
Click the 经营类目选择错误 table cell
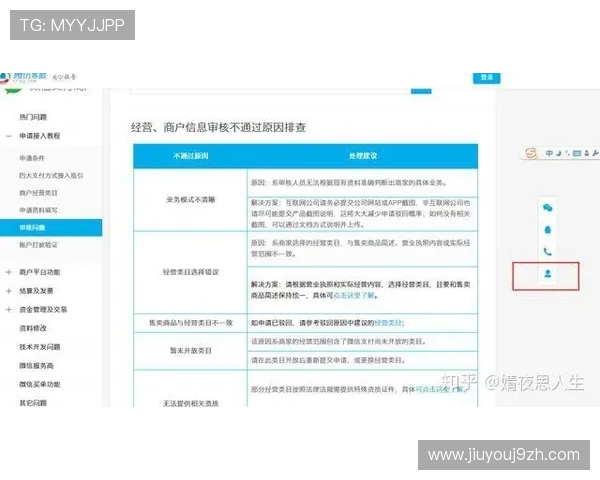click(x=191, y=272)
